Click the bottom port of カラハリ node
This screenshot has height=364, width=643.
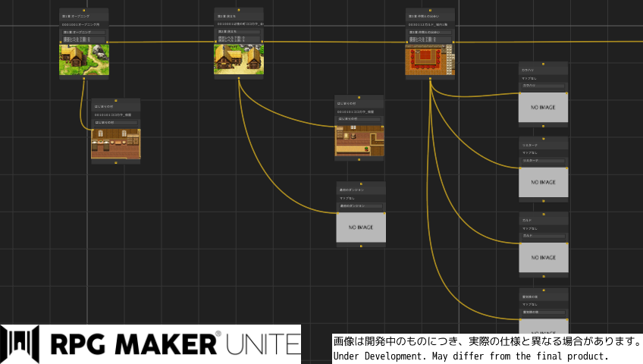coord(543,126)
